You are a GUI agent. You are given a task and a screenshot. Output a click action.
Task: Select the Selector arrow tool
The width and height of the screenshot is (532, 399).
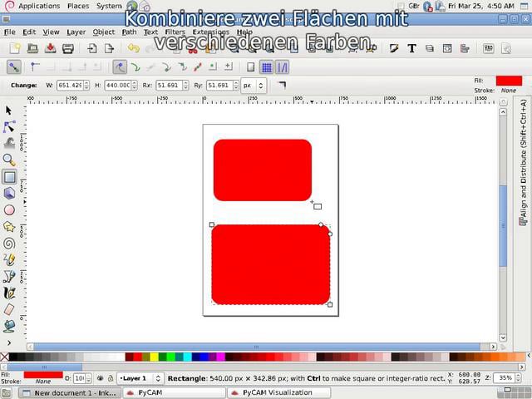tap(9, 111)
